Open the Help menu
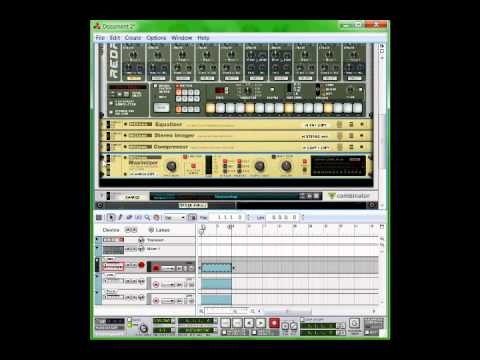This screenshot has width=480, height=360. (x=203, y=38)
